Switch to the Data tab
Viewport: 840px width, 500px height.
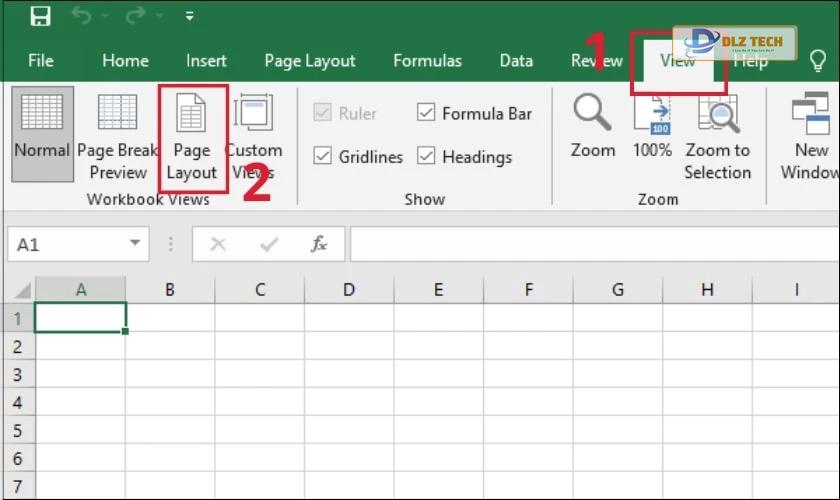click(516, 61)
